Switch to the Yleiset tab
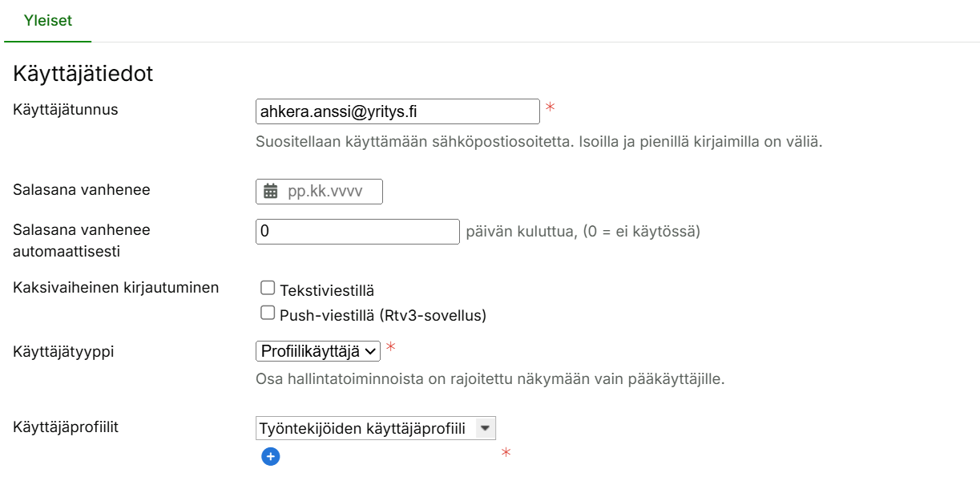 pyautogui.click(x=48, y=21)
